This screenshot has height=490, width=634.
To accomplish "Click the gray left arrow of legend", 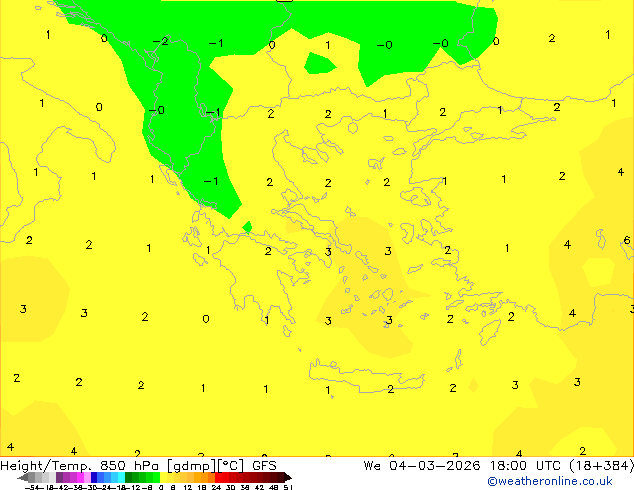I will [x=23, y=477].
